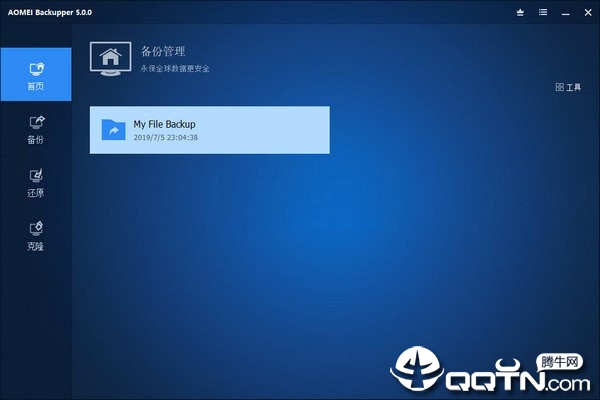Screen dimensions: 600x400
Task: Open the 首页 home tab in sidebar
Action: (x=36, y=75)
